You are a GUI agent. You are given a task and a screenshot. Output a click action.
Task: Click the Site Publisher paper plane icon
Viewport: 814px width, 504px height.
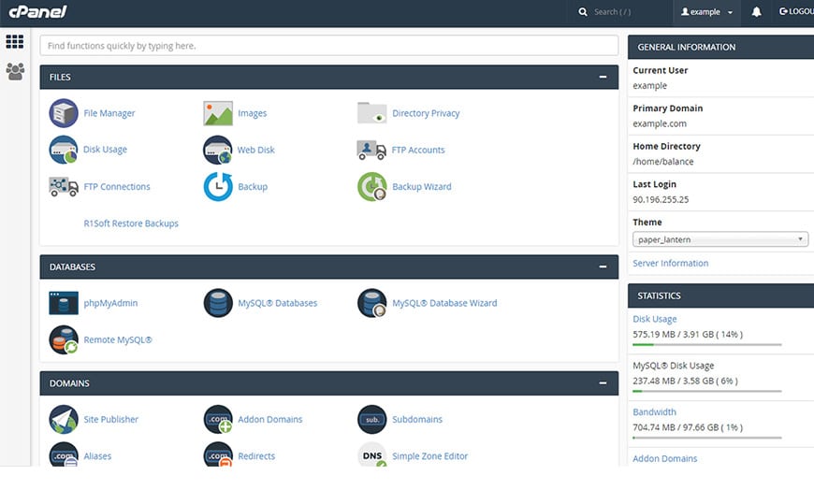pyautogui.click(x=64, y=420)
